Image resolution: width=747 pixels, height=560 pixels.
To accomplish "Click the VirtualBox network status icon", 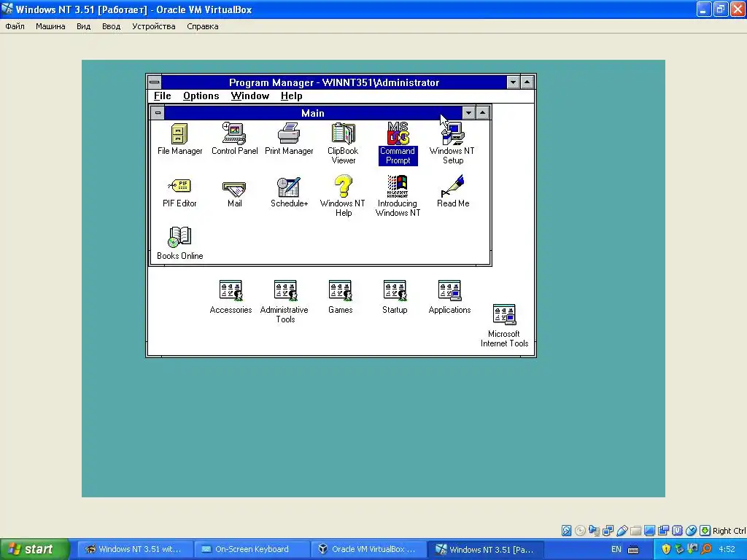I will point(608,531).
